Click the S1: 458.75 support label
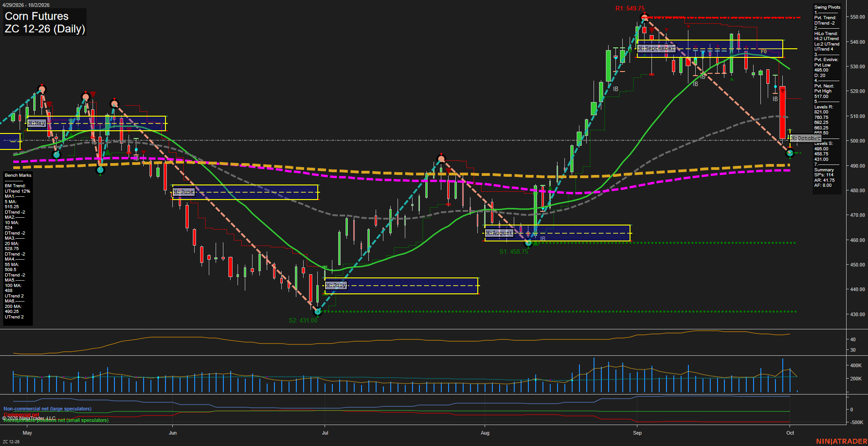 513,251
